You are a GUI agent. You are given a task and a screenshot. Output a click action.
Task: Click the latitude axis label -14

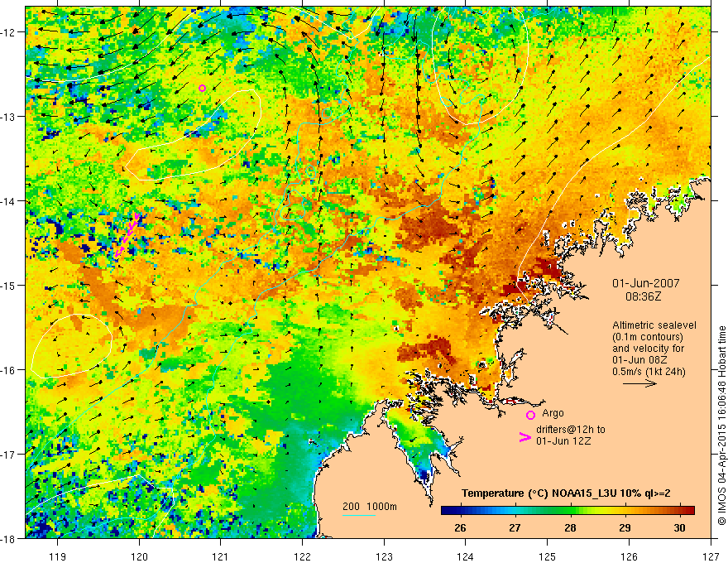9,201
